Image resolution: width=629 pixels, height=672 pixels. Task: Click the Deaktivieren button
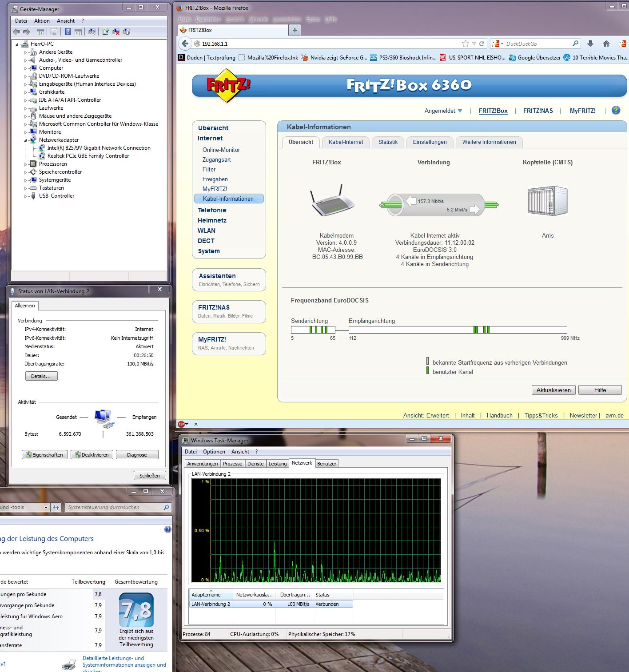92,455
